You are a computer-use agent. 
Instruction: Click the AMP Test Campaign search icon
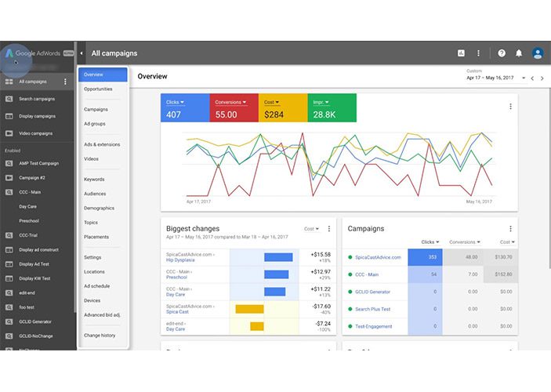click(x=9, y=164)
